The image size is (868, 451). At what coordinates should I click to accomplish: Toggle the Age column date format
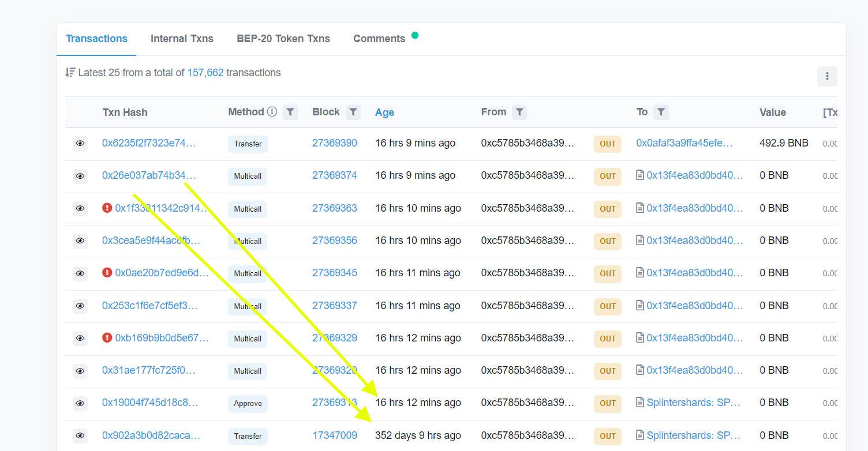tap(384, 112)
